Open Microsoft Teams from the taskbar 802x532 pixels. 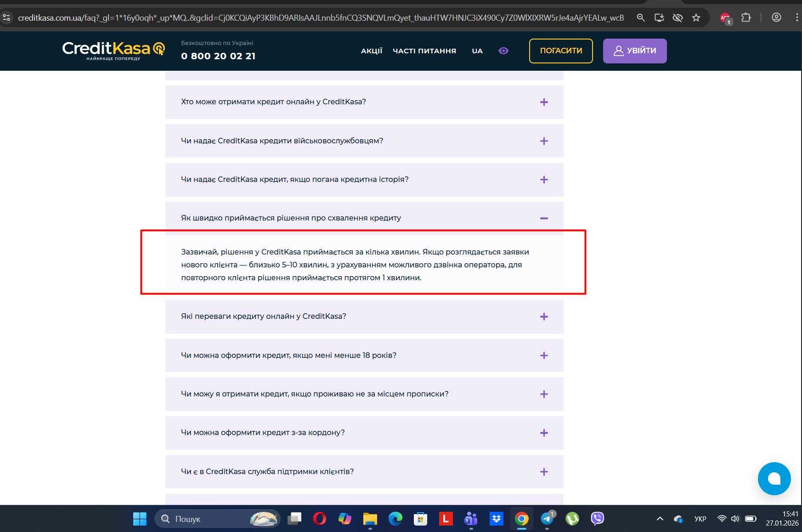click(x=471, y=519)
